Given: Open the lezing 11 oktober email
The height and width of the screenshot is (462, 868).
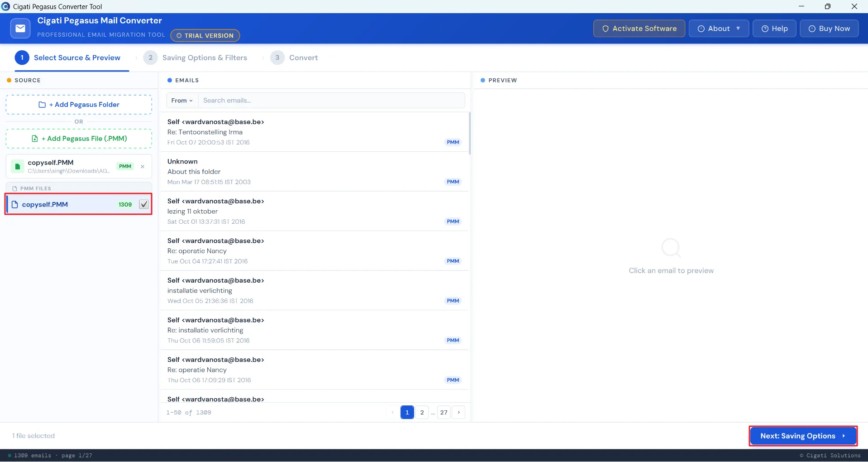Looking at the screenshot, I should coord(315,211).
